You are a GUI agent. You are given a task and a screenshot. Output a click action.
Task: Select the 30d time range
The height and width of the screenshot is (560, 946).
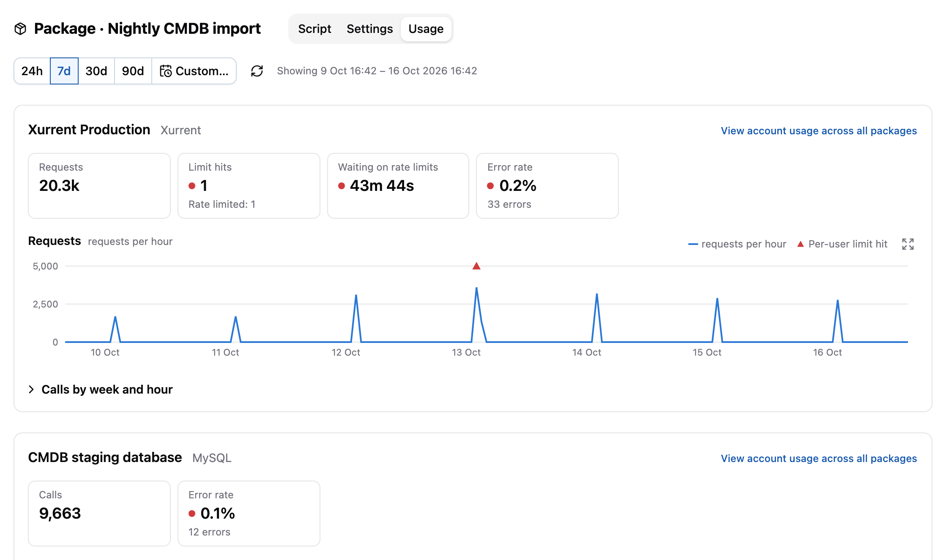96,71
